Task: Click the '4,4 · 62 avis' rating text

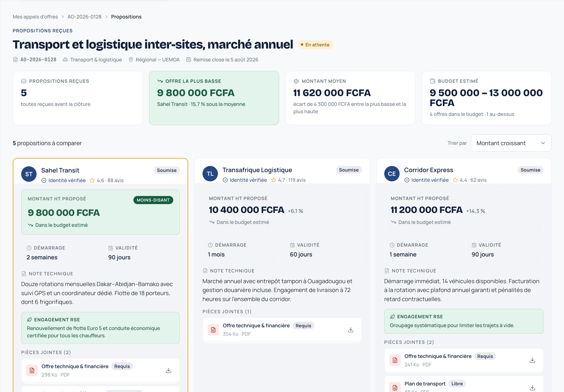Action: pos(473,180)
